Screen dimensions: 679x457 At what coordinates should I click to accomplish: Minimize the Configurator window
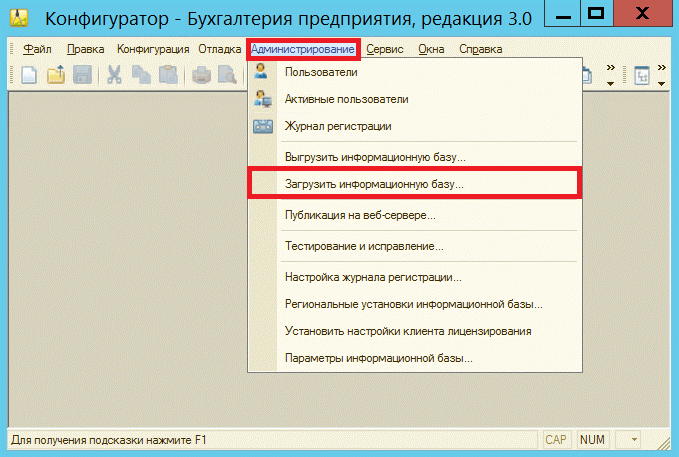[563, 14]
